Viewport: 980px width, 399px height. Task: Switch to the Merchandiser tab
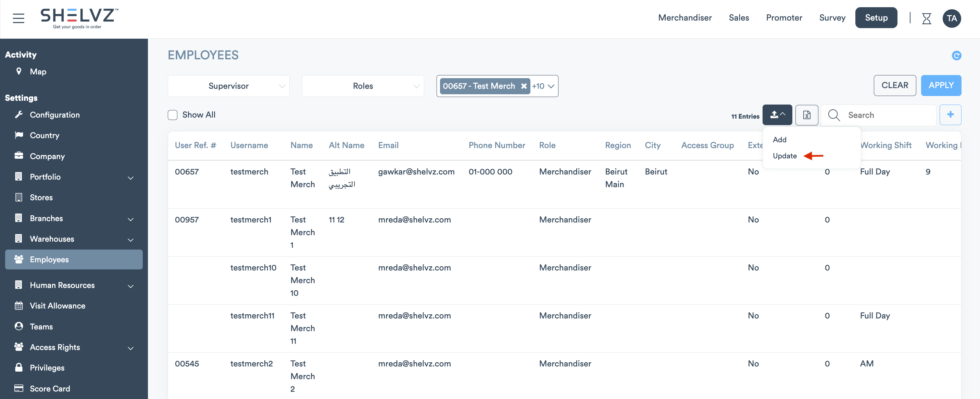click(684, 17)
